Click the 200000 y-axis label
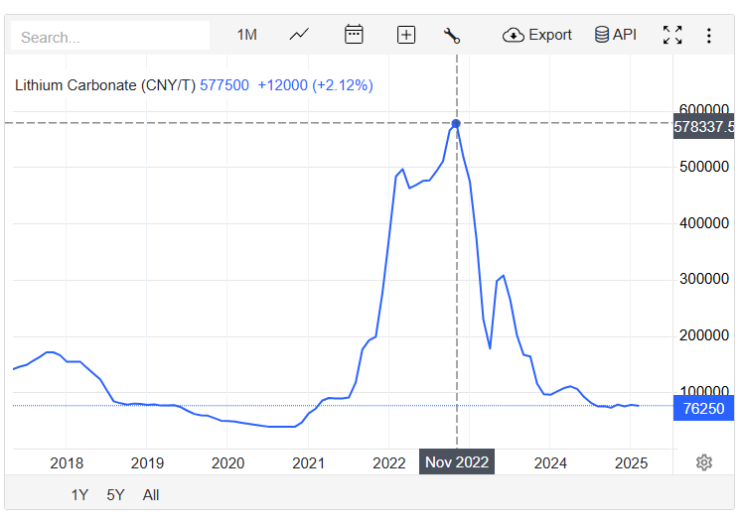The height and width of the screenshot is (523, 743). [x=704, y=335]
